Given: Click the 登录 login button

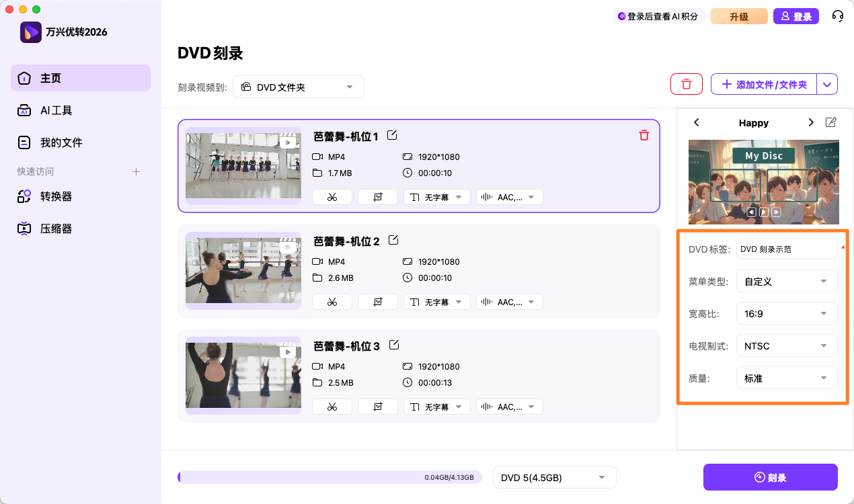Looking at the screenshot, I should click(x=796, y=15).
